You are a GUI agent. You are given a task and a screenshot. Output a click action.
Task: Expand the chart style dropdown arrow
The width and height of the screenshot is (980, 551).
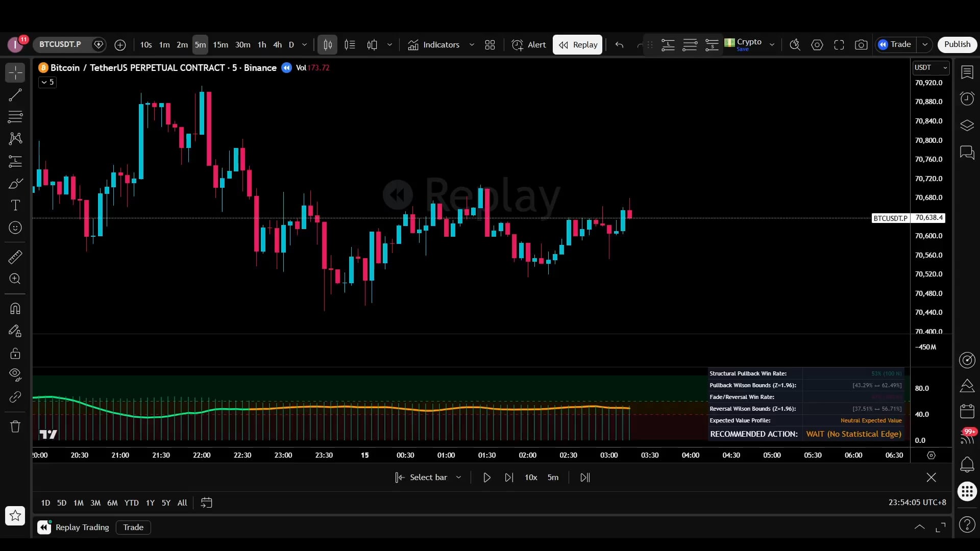tap(389, 45)
